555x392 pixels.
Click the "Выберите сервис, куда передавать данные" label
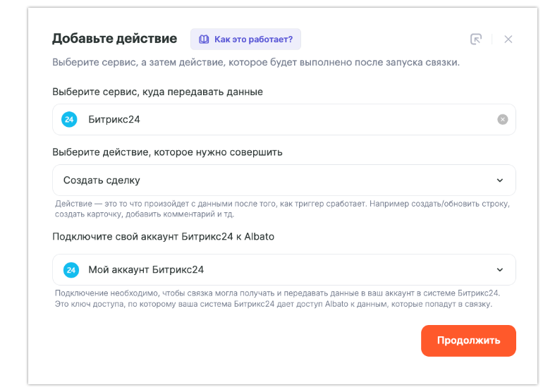[x=157, y=92]
